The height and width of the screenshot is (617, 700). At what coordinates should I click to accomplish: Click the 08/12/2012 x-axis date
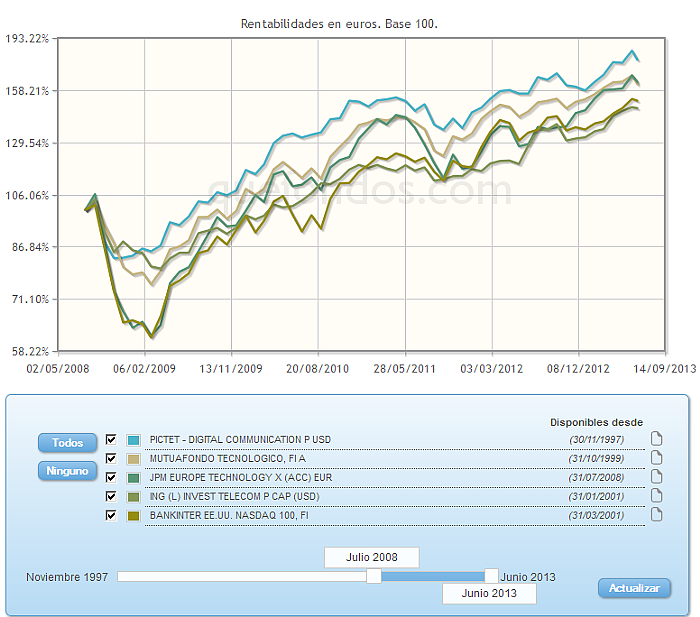tap(578, 369)
